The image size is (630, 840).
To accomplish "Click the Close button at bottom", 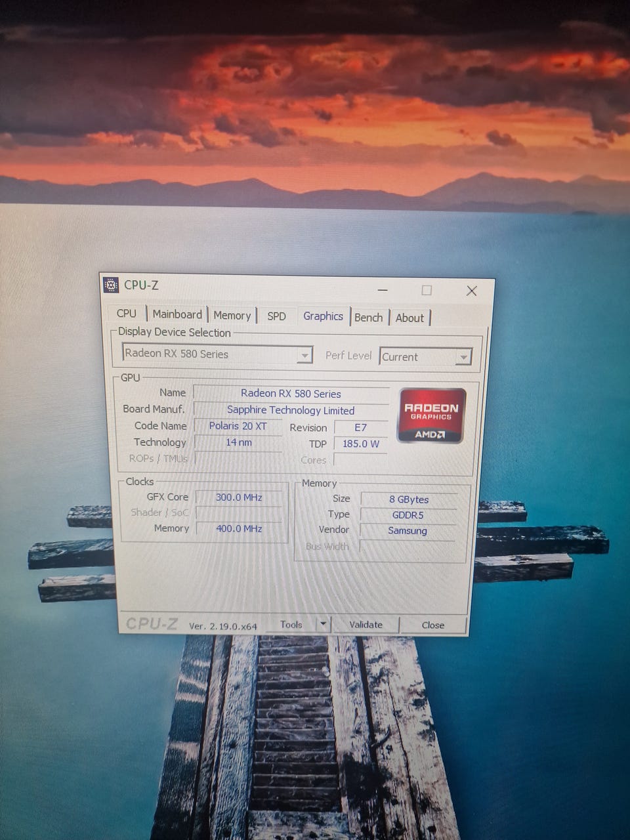I will coord(433,625).
